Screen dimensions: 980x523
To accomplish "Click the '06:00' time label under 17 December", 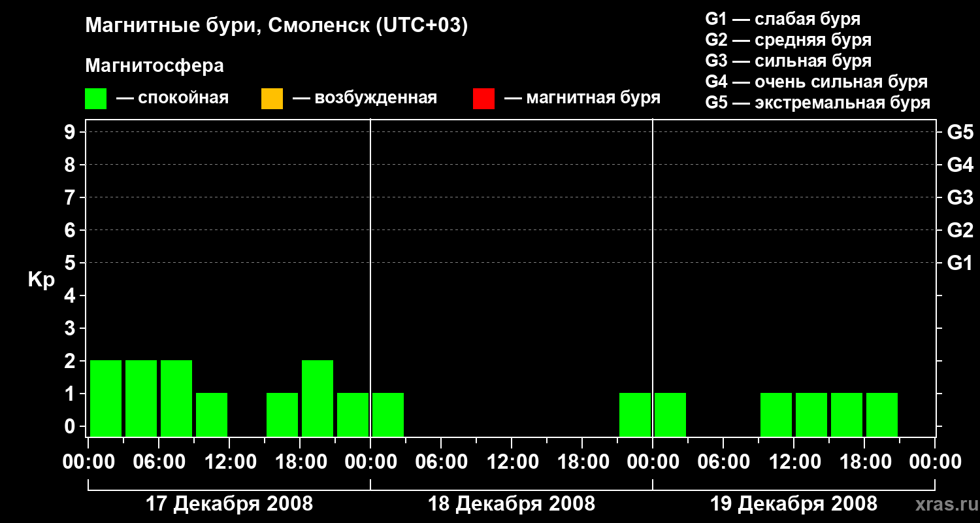I will pos(159,462).
